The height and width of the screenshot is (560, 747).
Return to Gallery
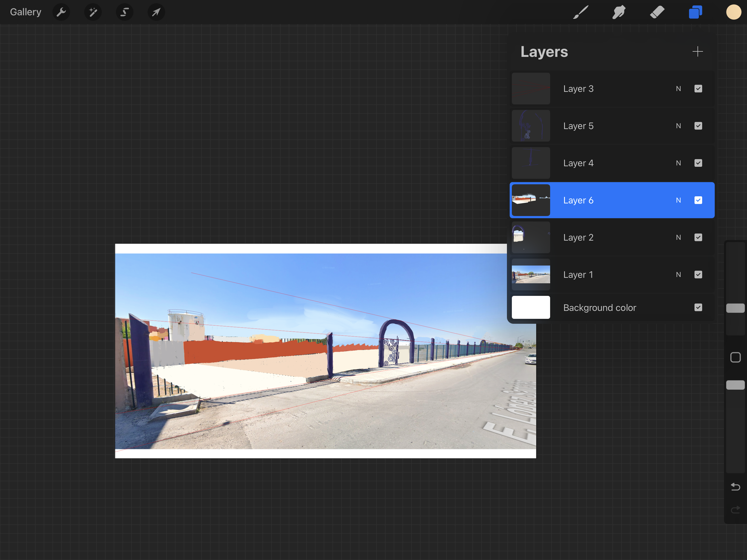click(26, 12)
